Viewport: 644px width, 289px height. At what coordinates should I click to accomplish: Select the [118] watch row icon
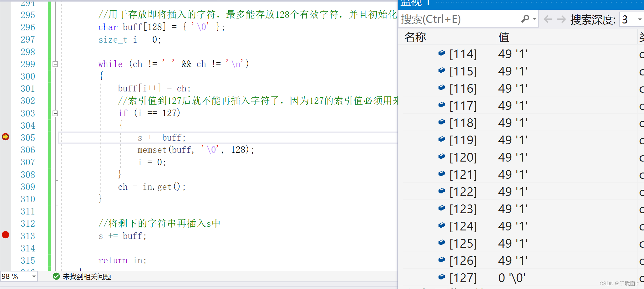(x=442, y=122)
